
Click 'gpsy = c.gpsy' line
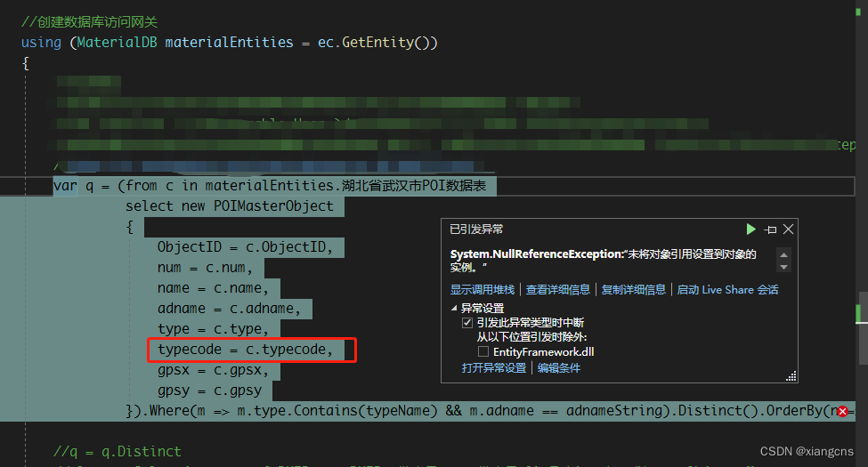209,391
